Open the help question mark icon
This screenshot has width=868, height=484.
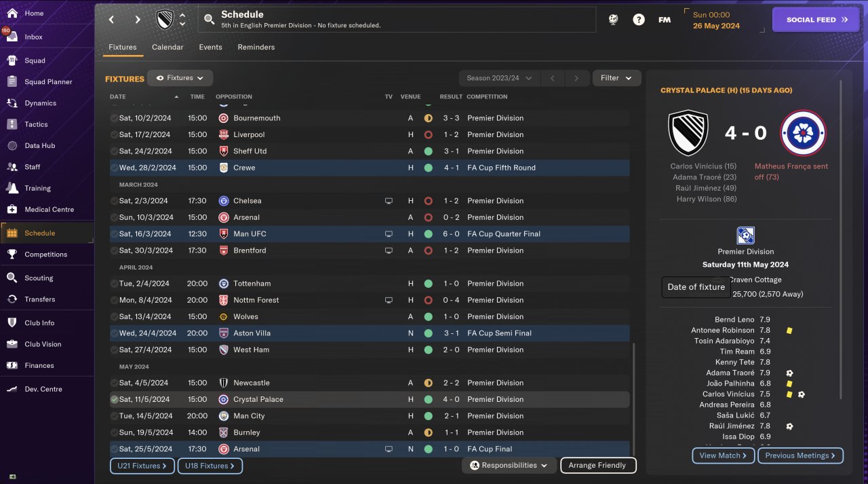point(639,20)
